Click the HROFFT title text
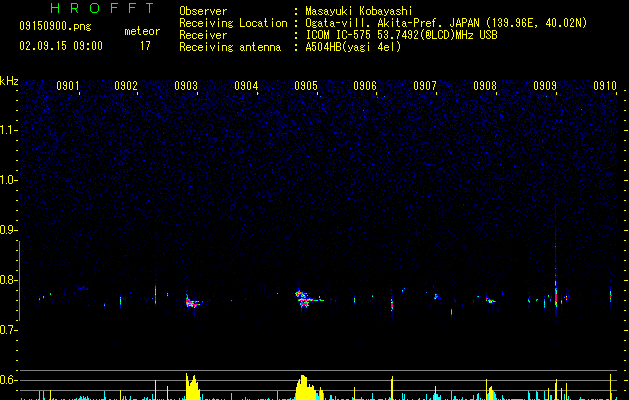The width and height of the screenshot is (629, 400). point(102,8)
